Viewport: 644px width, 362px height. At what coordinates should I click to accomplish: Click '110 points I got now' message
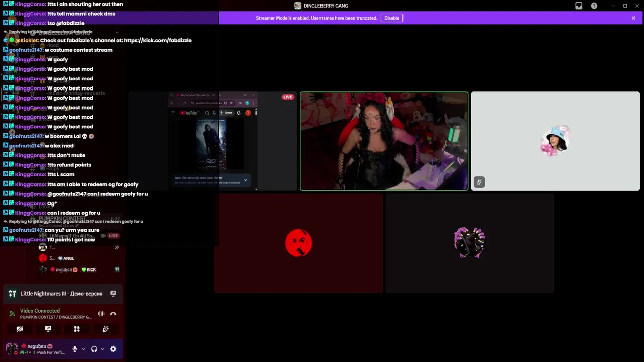point(71,240)
